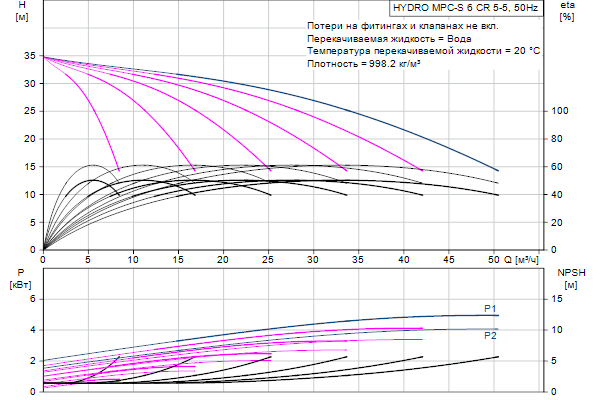Click the NPSH axis label
The image size is (600, 400).
pos(570,272)
